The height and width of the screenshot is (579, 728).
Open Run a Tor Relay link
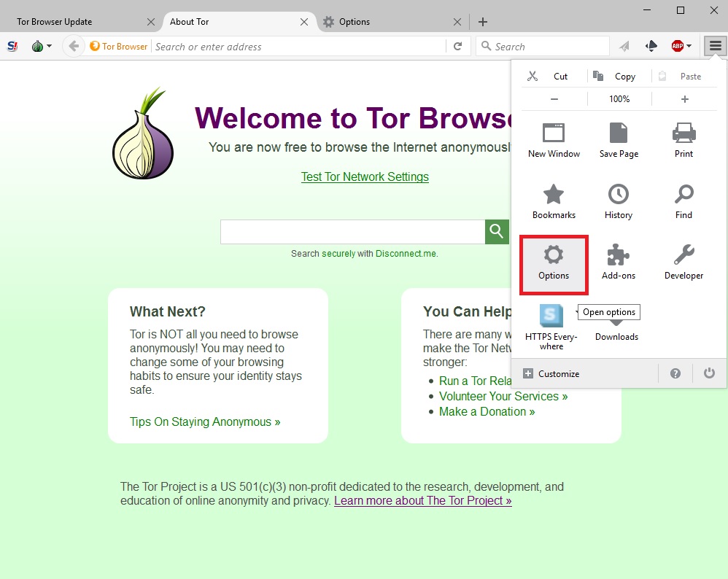(475, 381)
